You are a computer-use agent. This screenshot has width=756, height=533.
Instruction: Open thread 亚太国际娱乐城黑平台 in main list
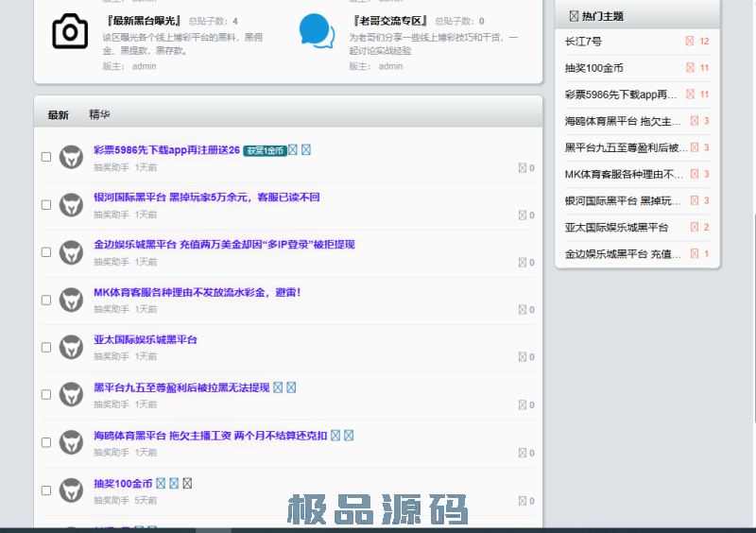point(146,339)
